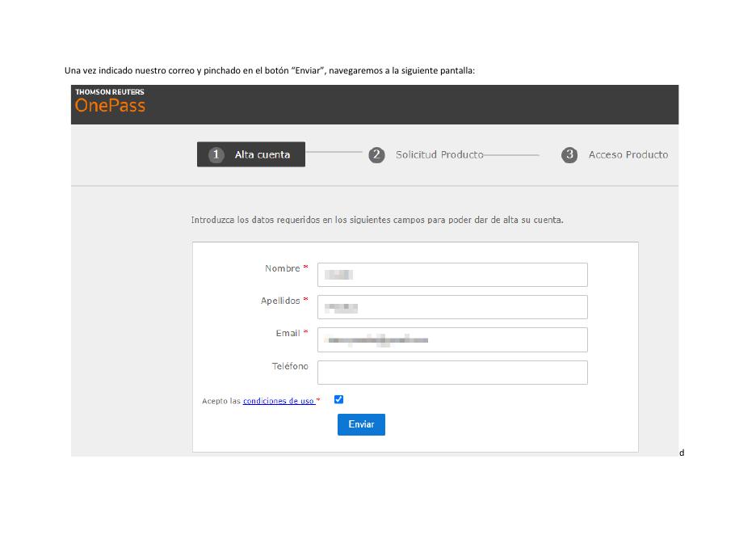The height and width of the screenshot is (535, 756).
Task: Focus the Nombre input field
Action: (452, 275)
